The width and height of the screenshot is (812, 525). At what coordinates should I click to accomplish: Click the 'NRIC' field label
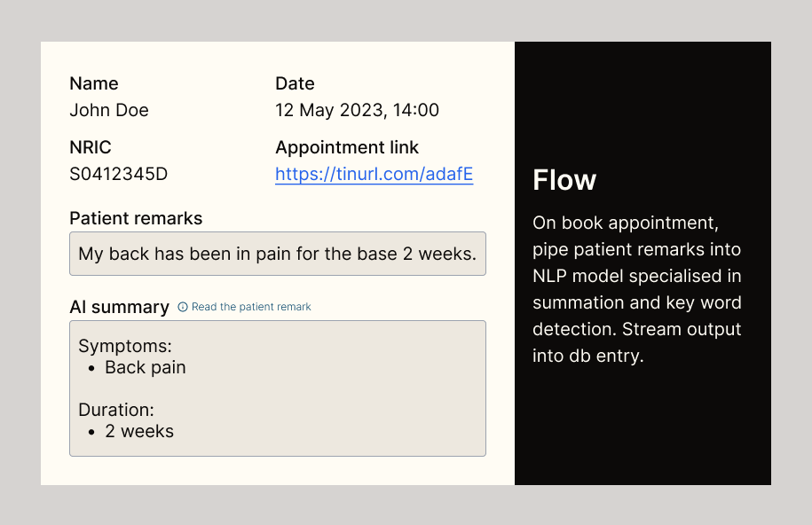pyautogui.click(x=91, y=147)
